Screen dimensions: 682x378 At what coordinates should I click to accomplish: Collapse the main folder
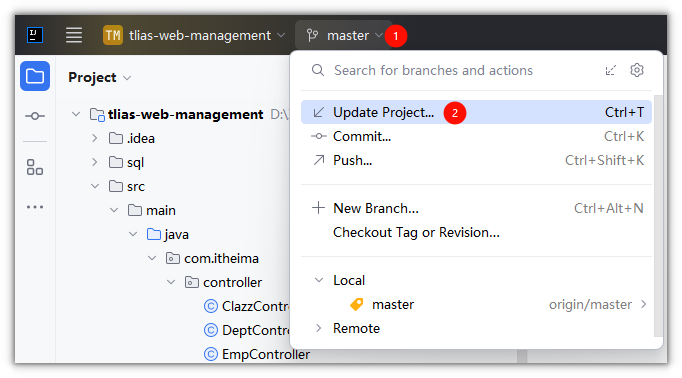pyautogui.click(x=114, y=211)
